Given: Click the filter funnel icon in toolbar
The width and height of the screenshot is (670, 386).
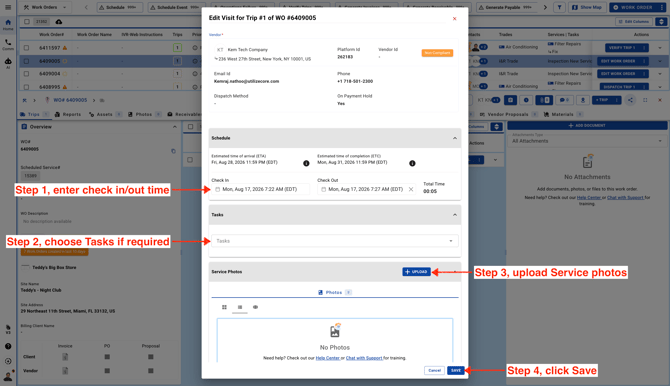Looking at the screenshot, I should 559,7.
